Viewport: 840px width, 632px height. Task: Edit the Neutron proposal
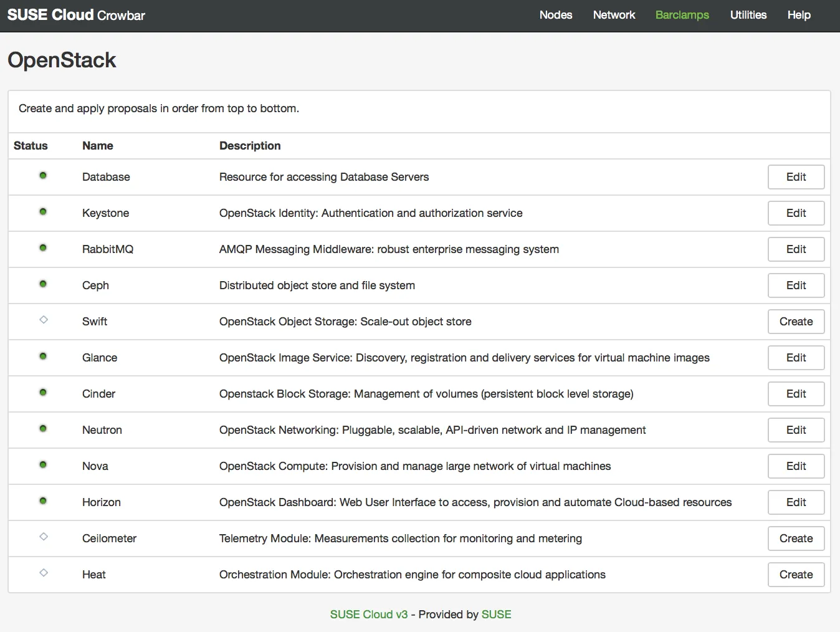point(796,430)
